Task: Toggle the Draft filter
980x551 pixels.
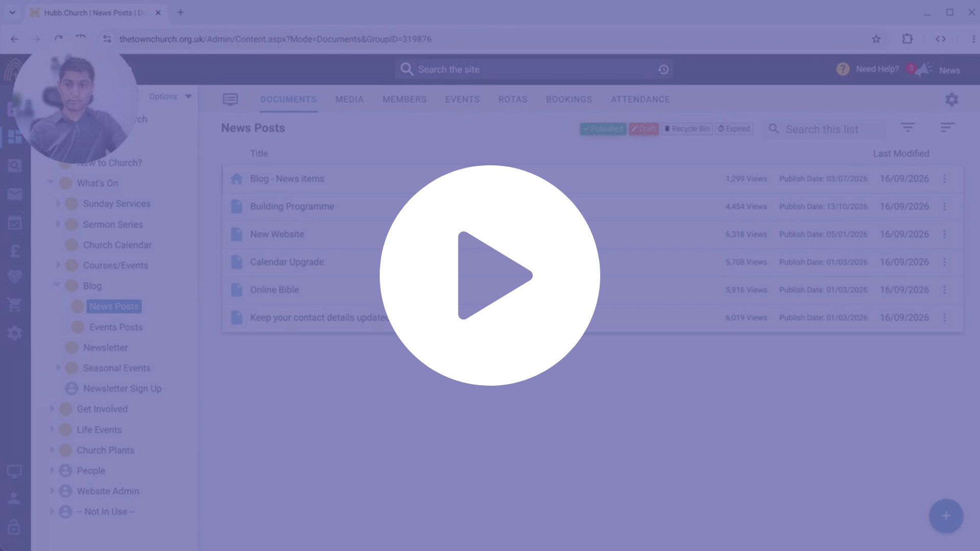Action: [644, 129]
